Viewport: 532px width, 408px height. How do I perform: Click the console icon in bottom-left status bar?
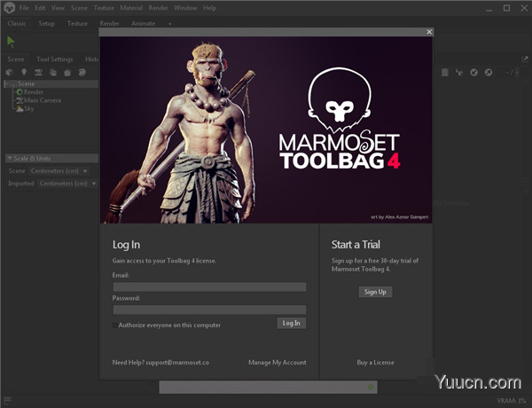(x=7, y=399)
